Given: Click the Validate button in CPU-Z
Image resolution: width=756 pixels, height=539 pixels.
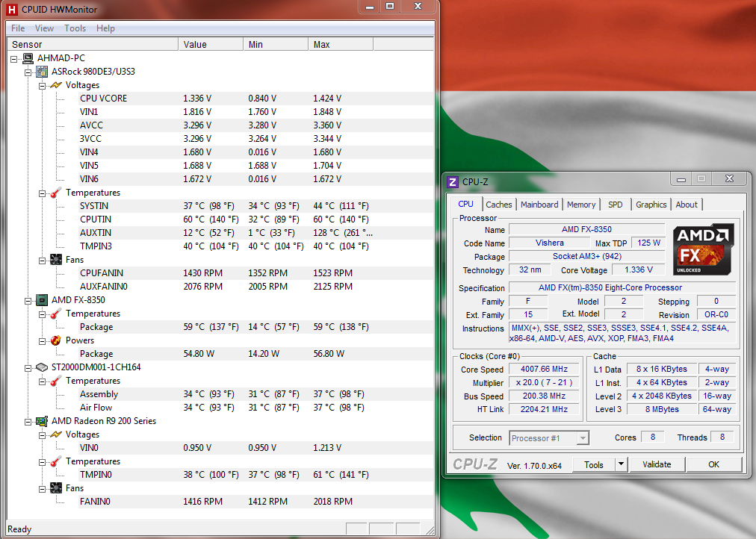Looking at the screenshot, I should tap(657, 464).
